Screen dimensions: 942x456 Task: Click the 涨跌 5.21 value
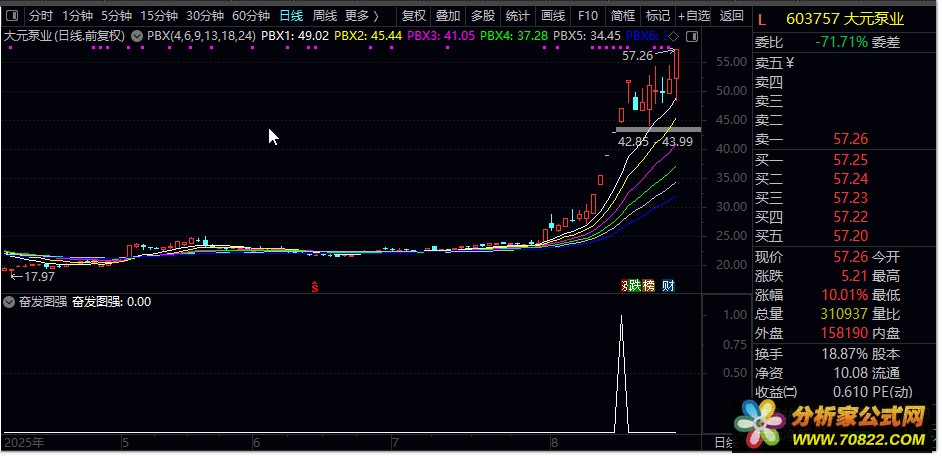coord(855,276)
